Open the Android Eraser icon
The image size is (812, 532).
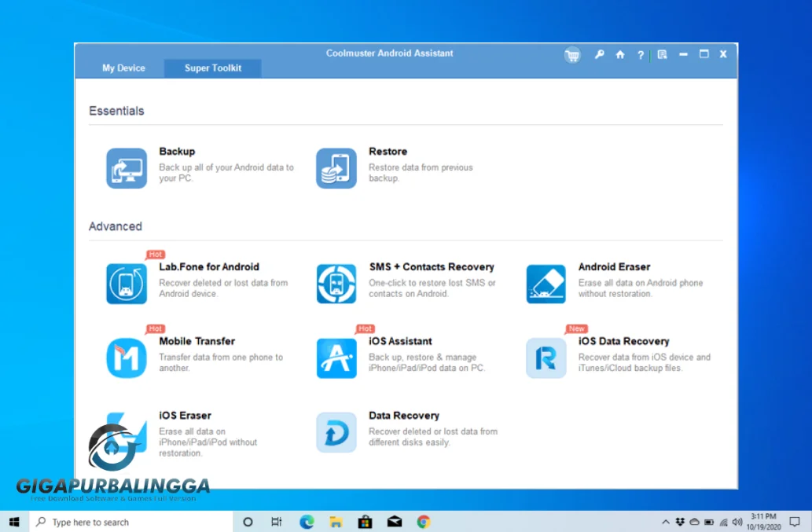coord(546,284)
